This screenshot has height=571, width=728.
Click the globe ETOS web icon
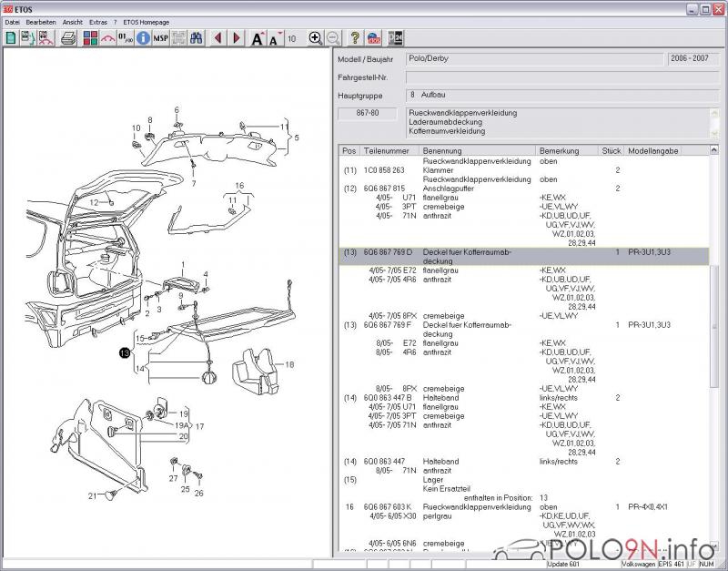coord(374,38)
